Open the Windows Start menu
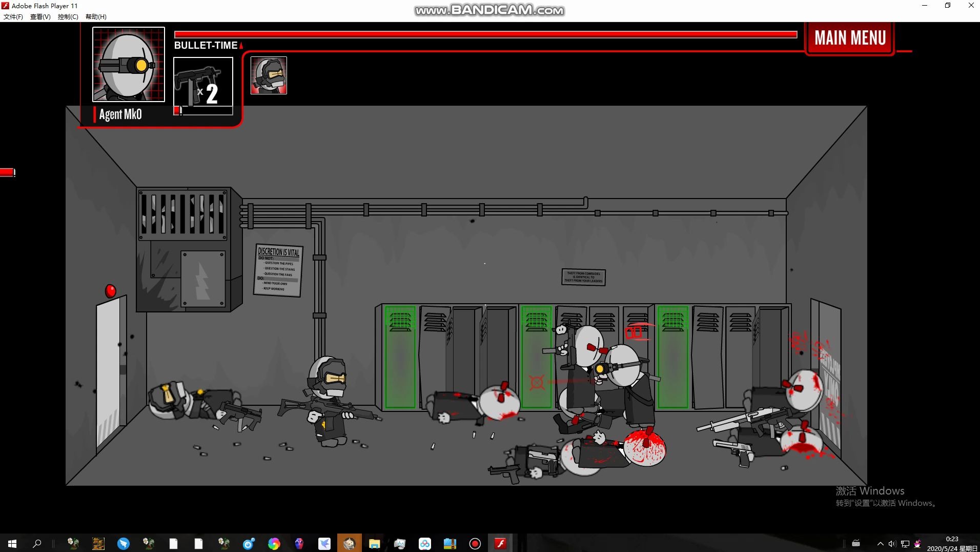The height and width of the screenshot is (552, 980). pos(12,543)
